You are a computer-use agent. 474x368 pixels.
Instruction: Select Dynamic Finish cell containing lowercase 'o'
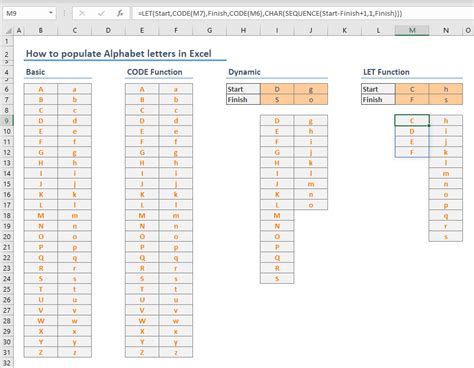(311, 100)
